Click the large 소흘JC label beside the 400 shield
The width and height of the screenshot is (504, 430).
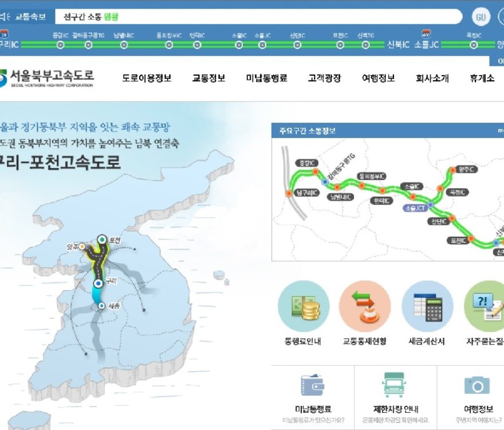427,45
